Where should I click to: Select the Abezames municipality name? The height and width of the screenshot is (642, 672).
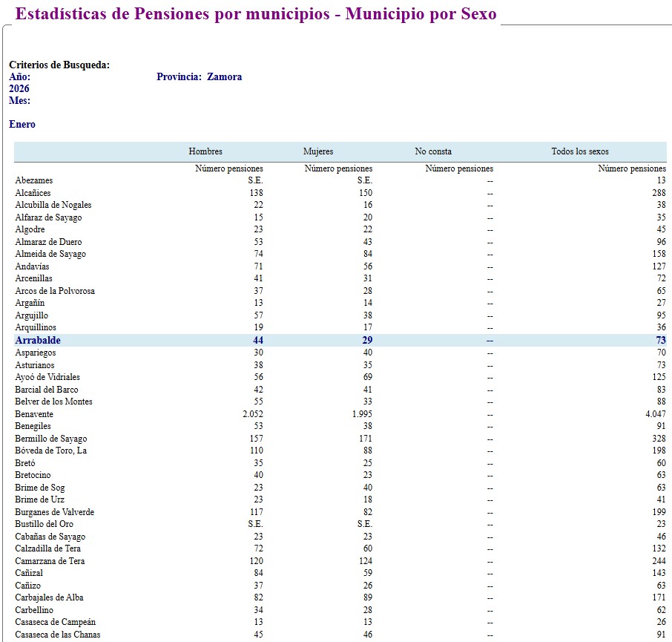coord(34,180)
